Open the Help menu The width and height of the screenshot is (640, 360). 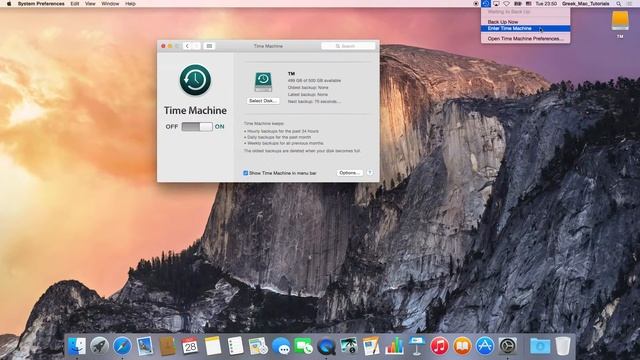[130, 4]
